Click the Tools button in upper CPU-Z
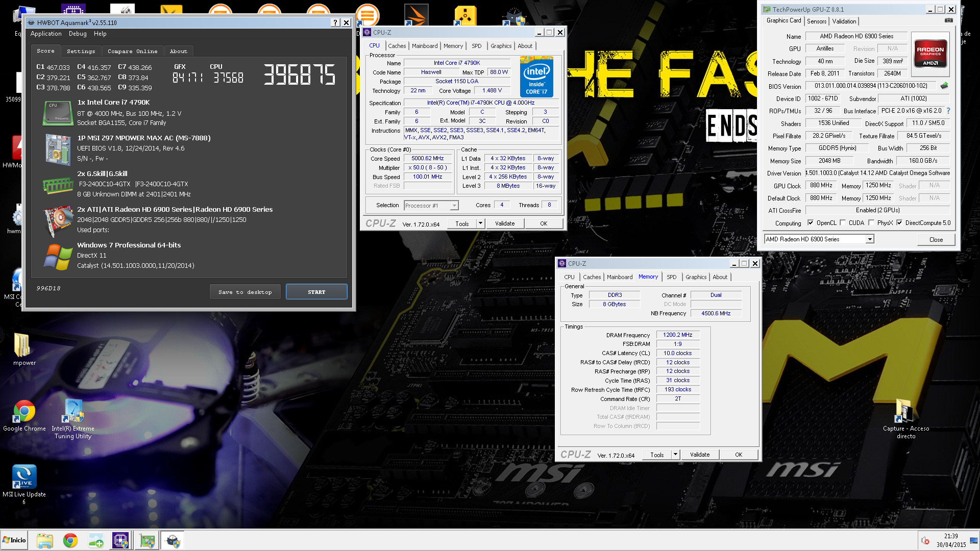 tap(462, 223)
